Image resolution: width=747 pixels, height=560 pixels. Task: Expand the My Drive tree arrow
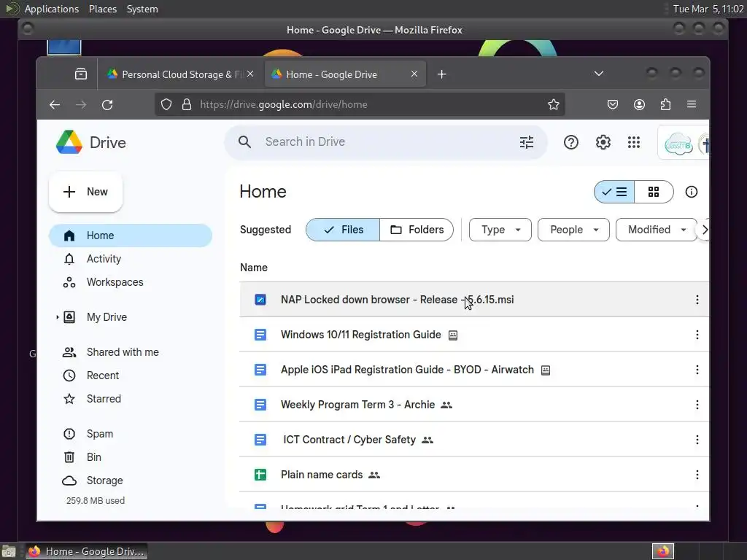coord(57,317)
